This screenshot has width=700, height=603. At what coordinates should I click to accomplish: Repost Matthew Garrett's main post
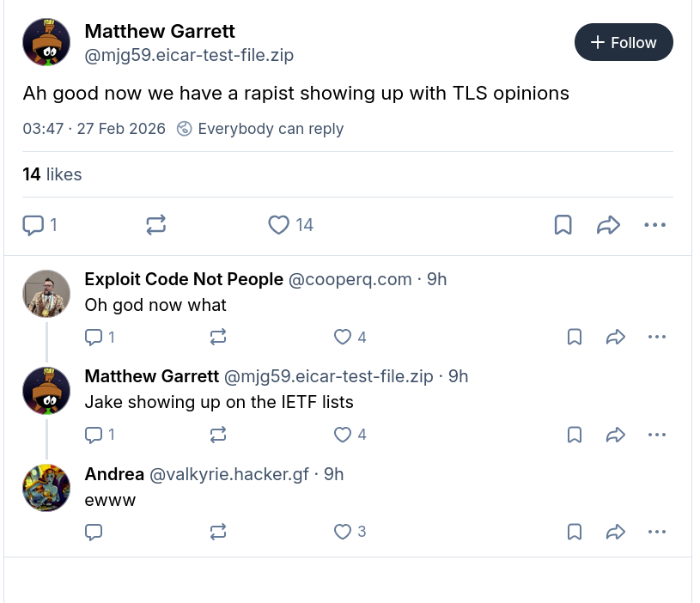155,224
